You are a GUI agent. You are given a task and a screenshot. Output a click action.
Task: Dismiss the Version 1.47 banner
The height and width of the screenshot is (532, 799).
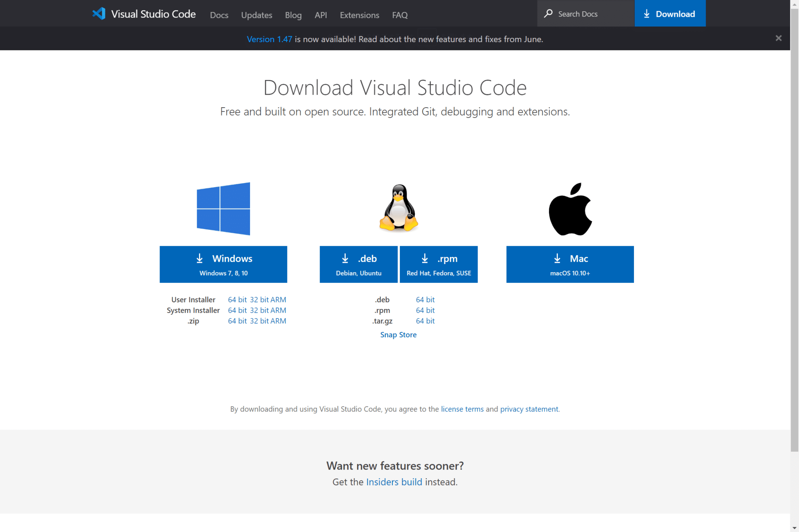tap(779, 38)
